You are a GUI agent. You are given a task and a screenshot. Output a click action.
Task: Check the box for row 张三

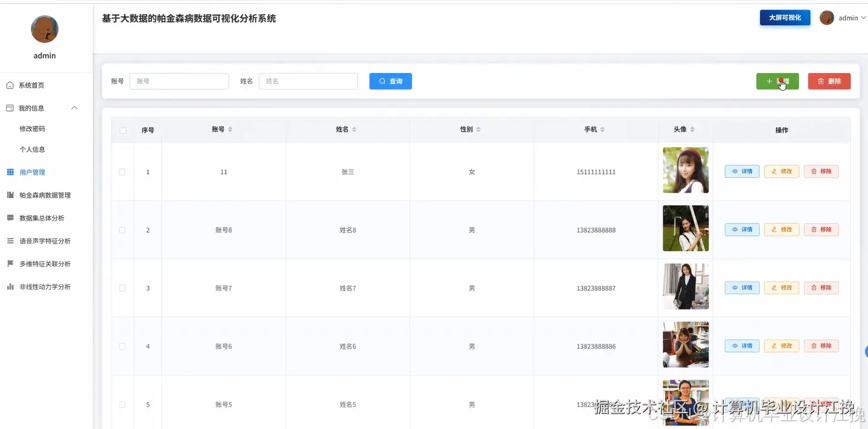pos(122,172)
